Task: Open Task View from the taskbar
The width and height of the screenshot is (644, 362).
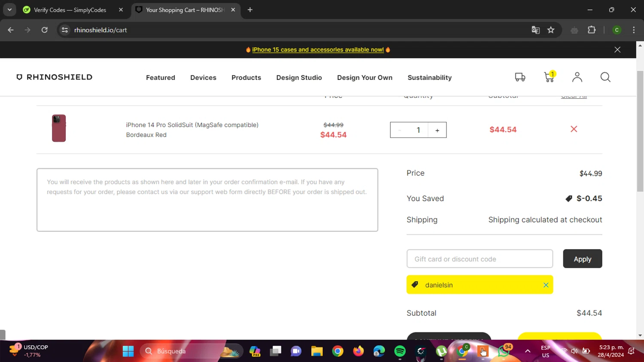Action: click(x=276, y=351)
